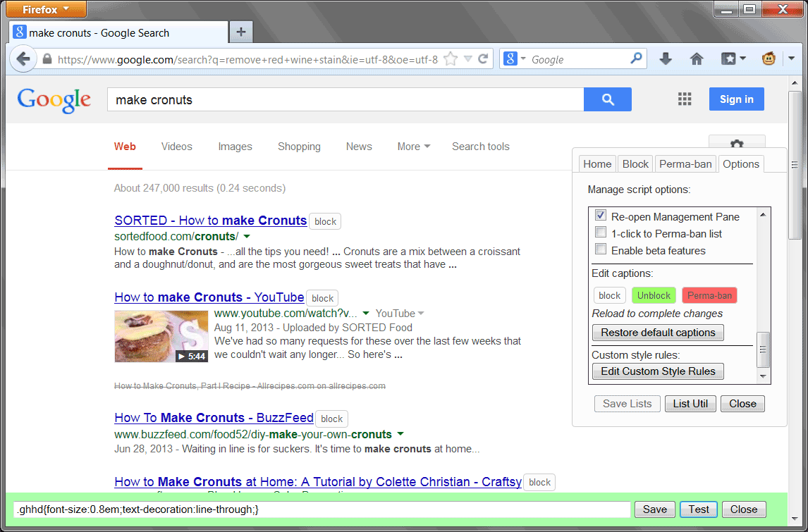Play the cronuts video thumbnail

(161, 336)
